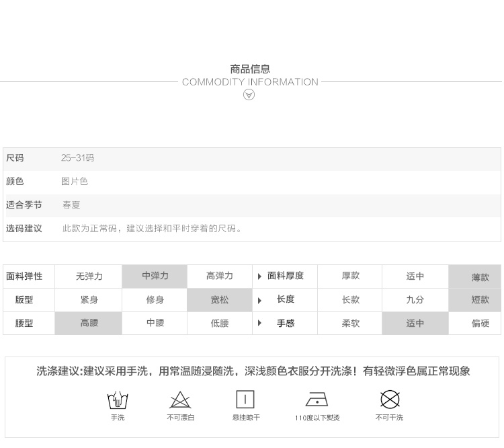
Task: Select the 高腰 waist type option
Action: (89, 324)
